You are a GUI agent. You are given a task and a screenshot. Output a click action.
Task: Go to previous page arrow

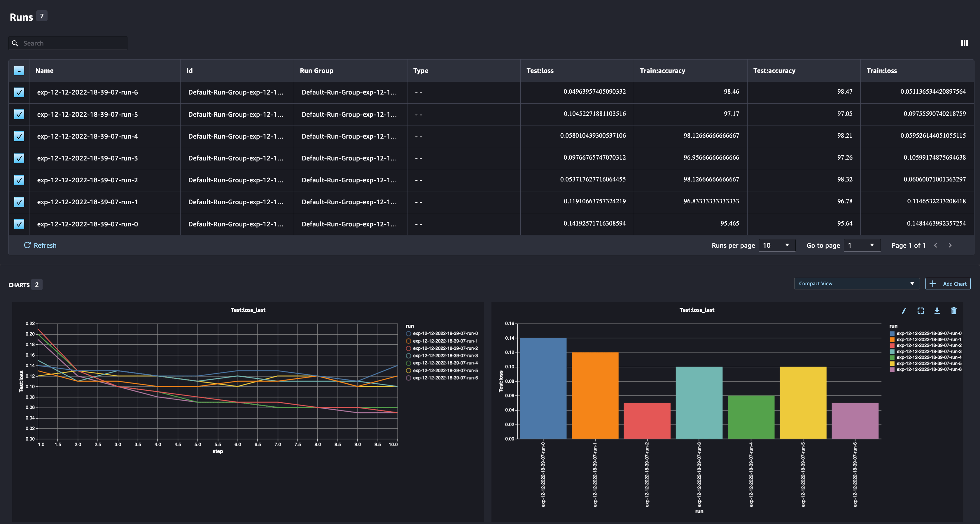coord(935,245)
